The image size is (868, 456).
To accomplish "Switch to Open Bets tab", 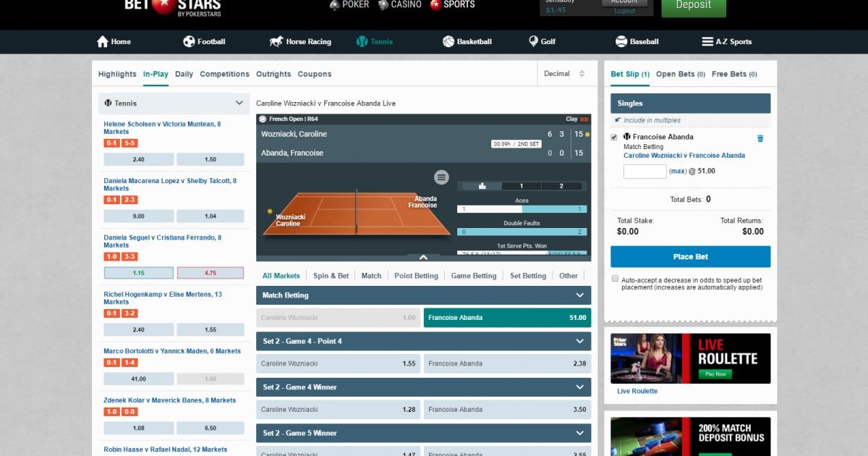I will coord(681,74).
